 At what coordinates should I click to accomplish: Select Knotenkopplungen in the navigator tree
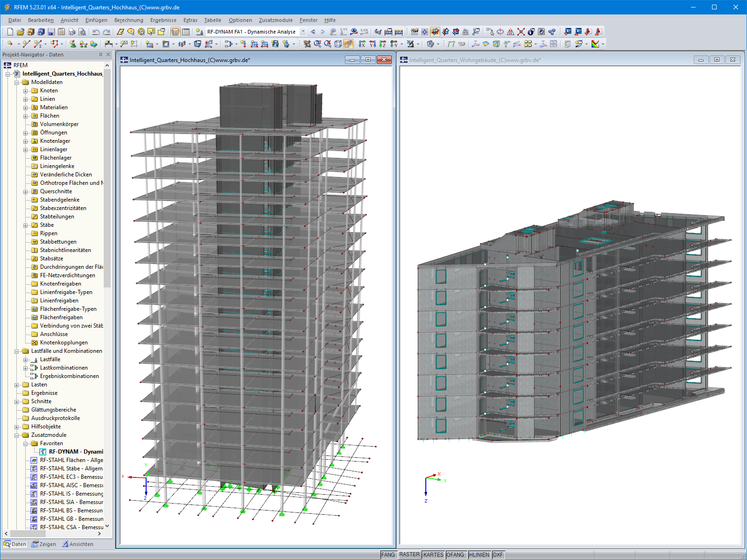coord(64,343)
